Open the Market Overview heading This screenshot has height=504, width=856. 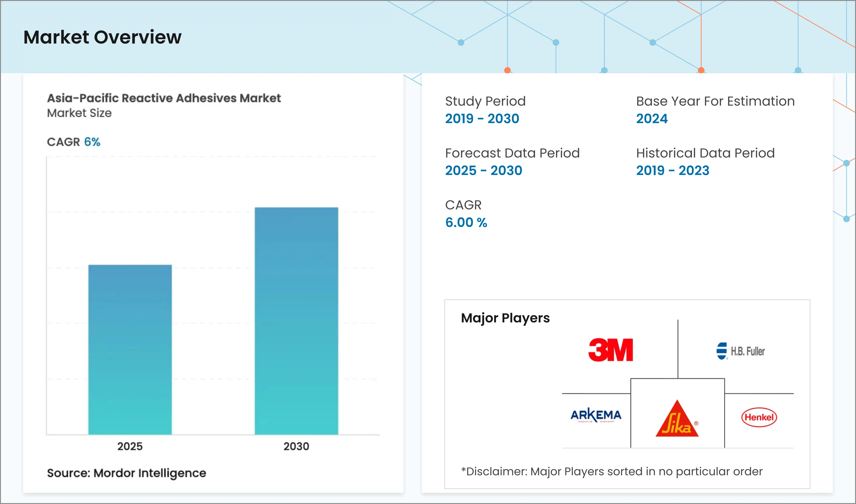(102, 37)
